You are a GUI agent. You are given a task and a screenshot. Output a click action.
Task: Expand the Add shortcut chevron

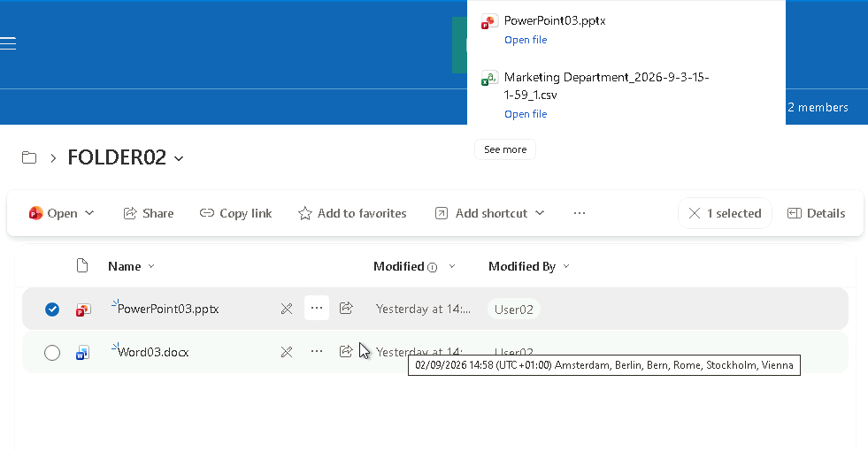coord(540,213)
